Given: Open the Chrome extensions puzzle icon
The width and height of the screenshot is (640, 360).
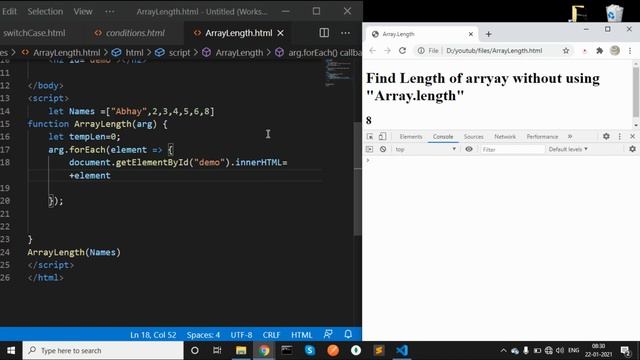Looking at the screenshot, I should click(x=600, y=51).
